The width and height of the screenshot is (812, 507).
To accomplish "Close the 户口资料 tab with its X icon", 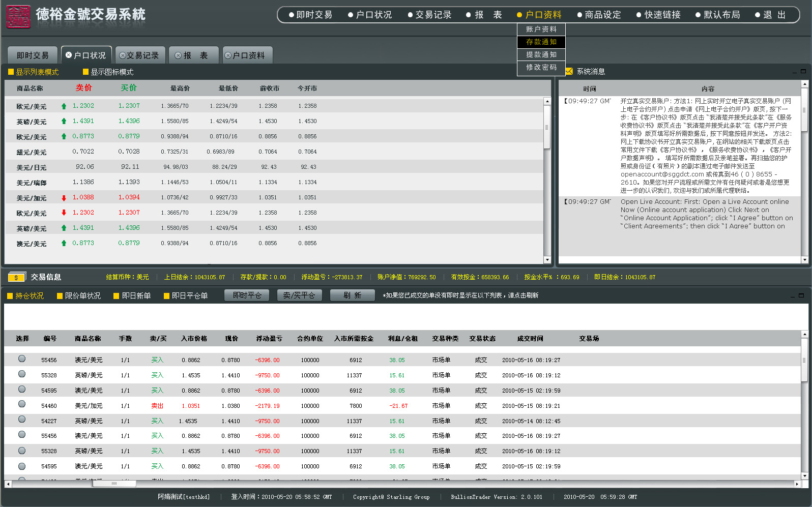I will (228, 55).
